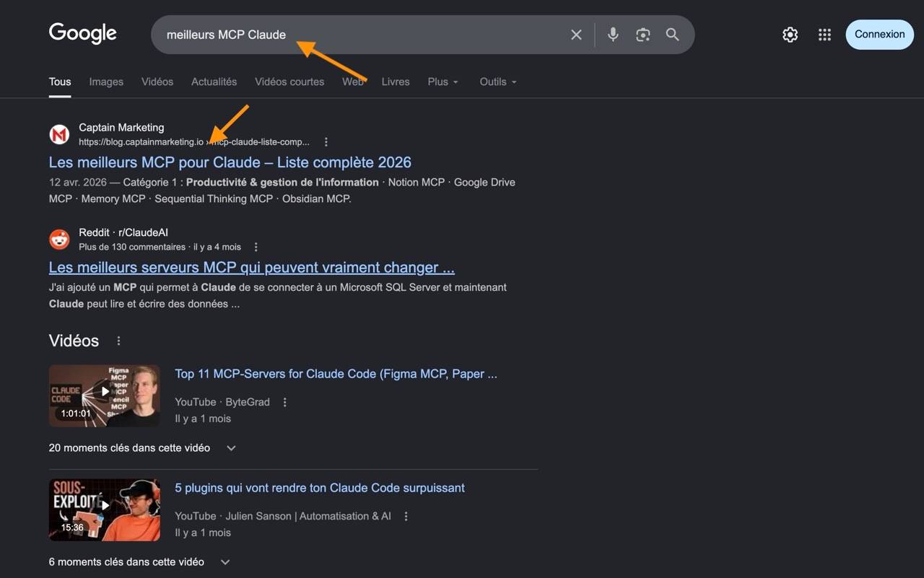Image resolution: width=924 pixels, height=578 pixels.
Task: Open more options for Julien Sanson video
Action: tap(406, 516)
